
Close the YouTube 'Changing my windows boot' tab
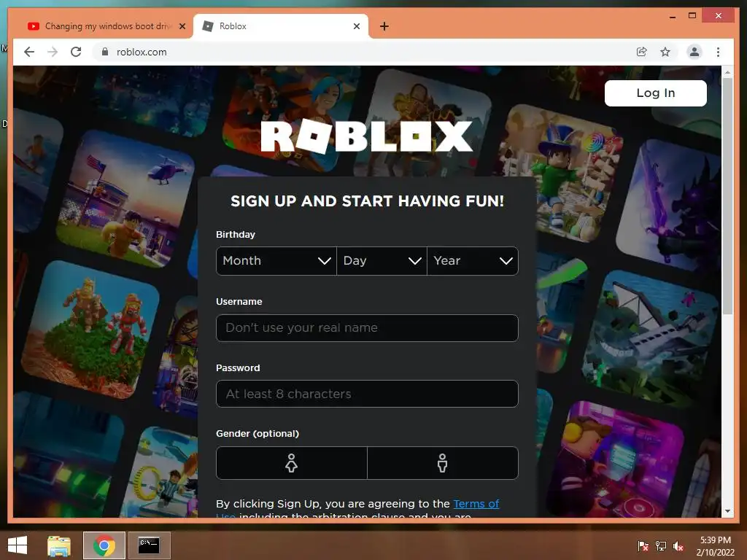coord(182,26)
